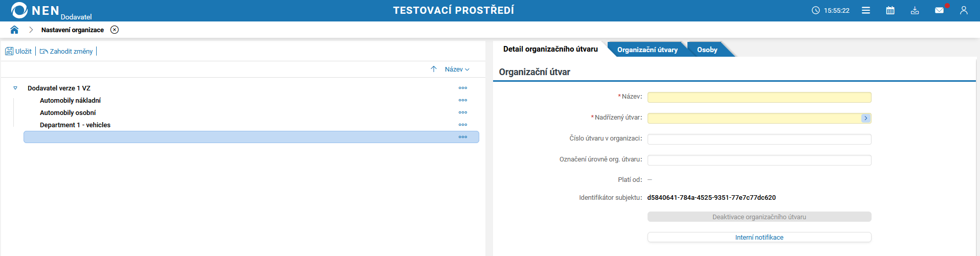Open Interní notifikace

(x=759, y=237)
